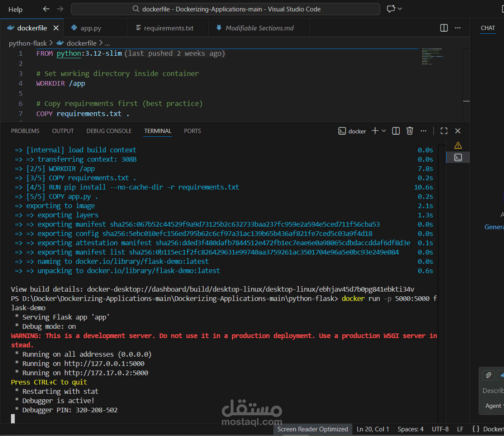
Task: Click the editor minimap preview
Action: [x=432, y=57]
